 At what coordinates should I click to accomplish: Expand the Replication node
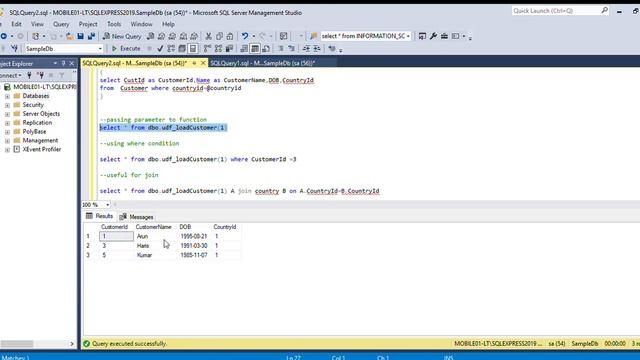point(7,123)
